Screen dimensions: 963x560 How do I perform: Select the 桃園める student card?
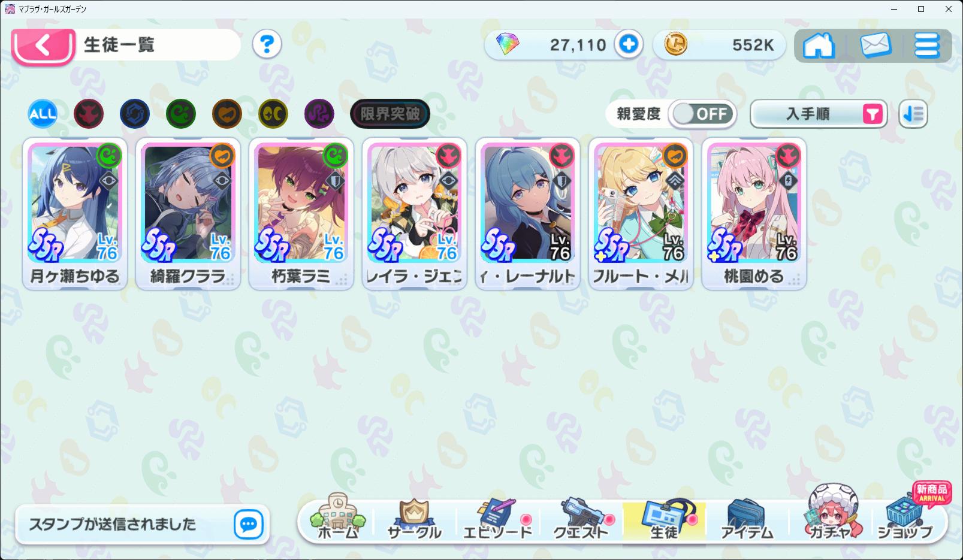[754, 214]
